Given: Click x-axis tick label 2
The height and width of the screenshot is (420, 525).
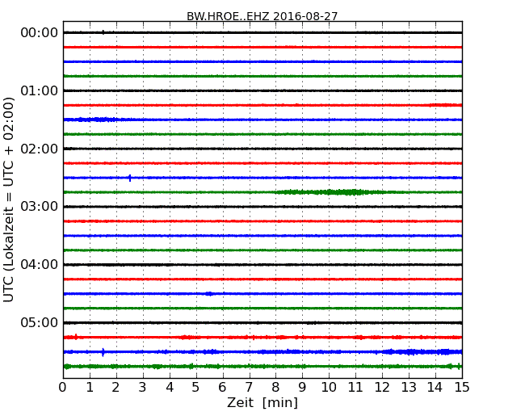Looking at the screenshot, I should coord(116,388).
